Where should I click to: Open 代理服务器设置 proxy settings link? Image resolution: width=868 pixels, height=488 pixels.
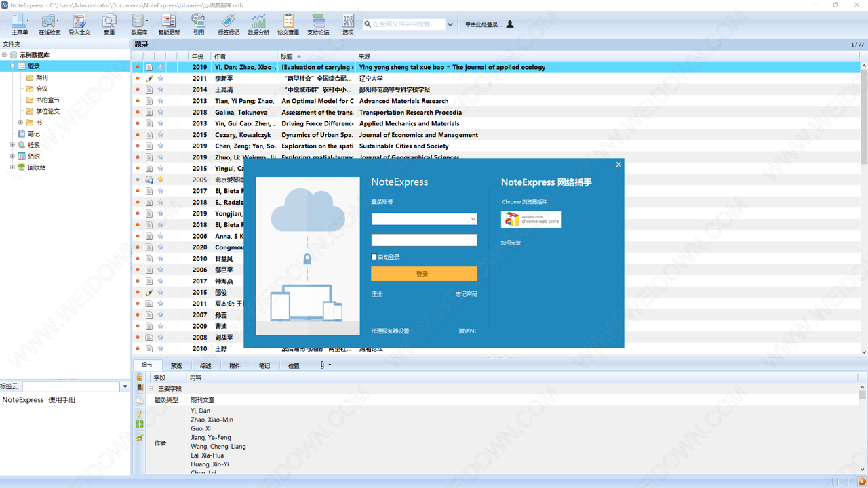(390, 331)
